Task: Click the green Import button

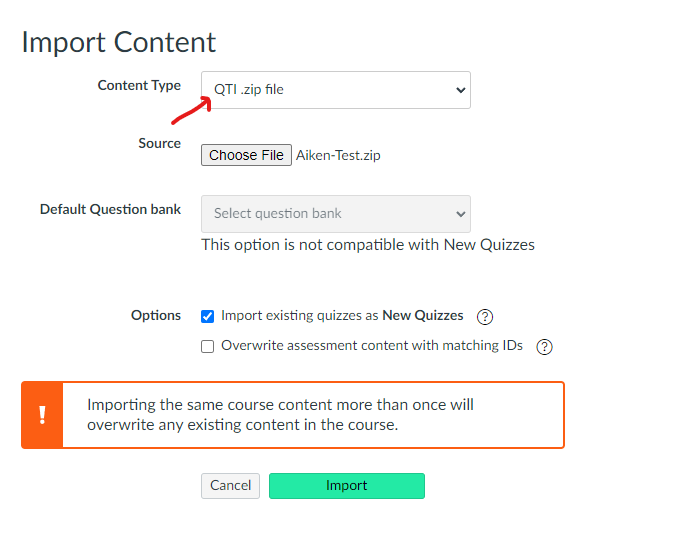Action: [346, 486]
